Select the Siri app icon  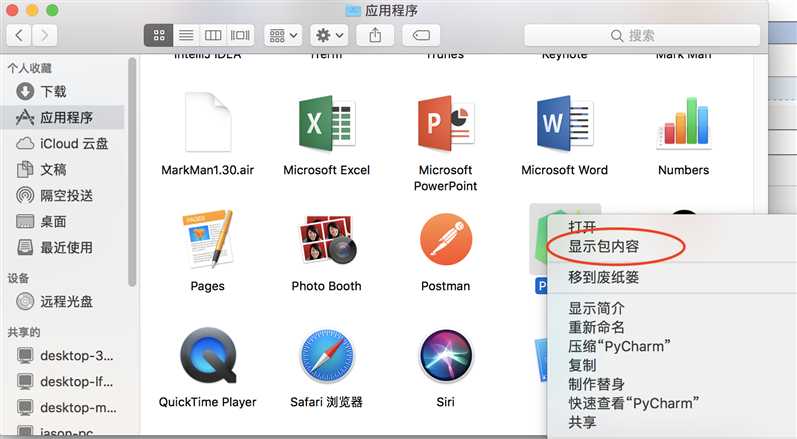click(446, 355)
